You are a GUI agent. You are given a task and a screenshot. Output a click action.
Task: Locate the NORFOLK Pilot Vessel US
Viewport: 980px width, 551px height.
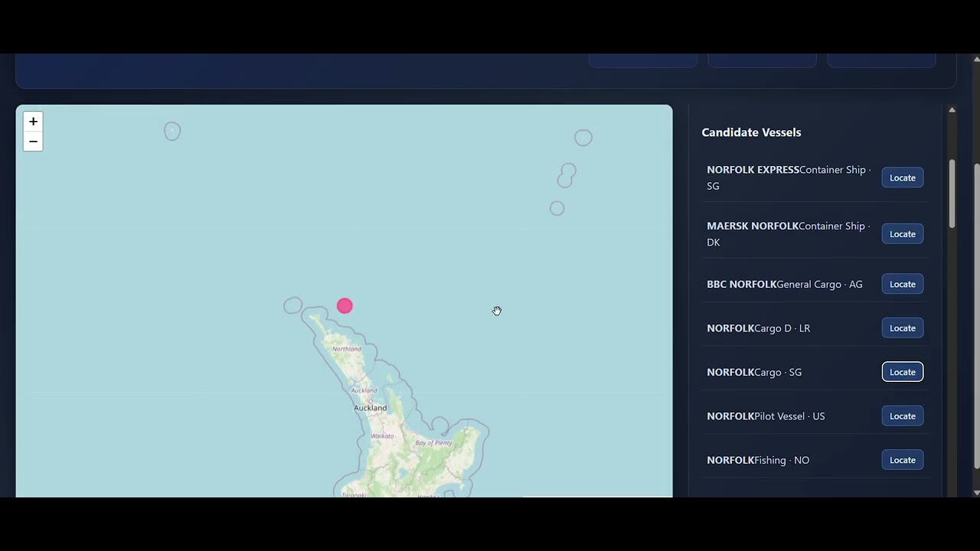pos(903,416)
